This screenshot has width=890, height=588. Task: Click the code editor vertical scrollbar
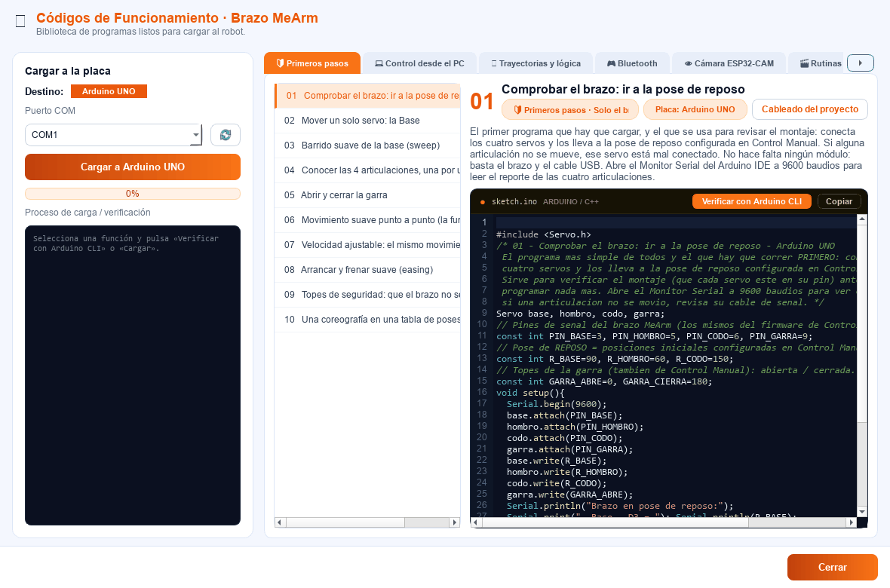[x=862, y=365]
